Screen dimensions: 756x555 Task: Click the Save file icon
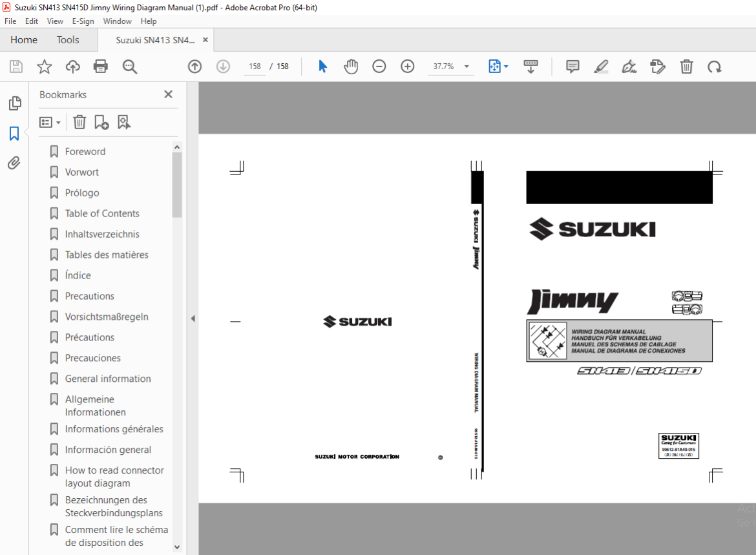[16, 67]
